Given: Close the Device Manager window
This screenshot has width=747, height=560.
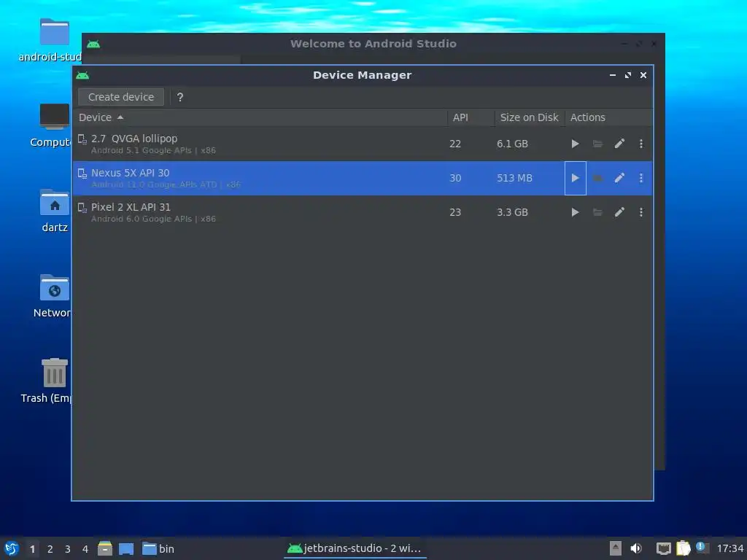Looking at the screenshot, I should 643,75.
